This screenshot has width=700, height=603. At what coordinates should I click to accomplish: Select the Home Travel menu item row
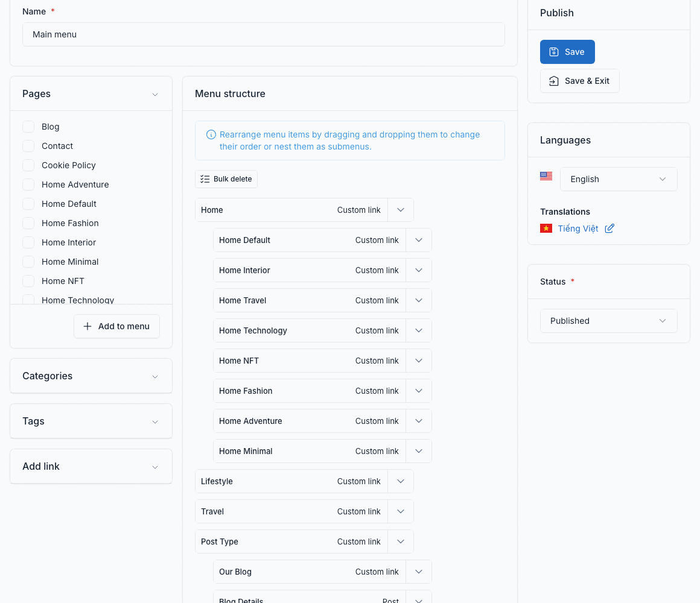[322, 301]
